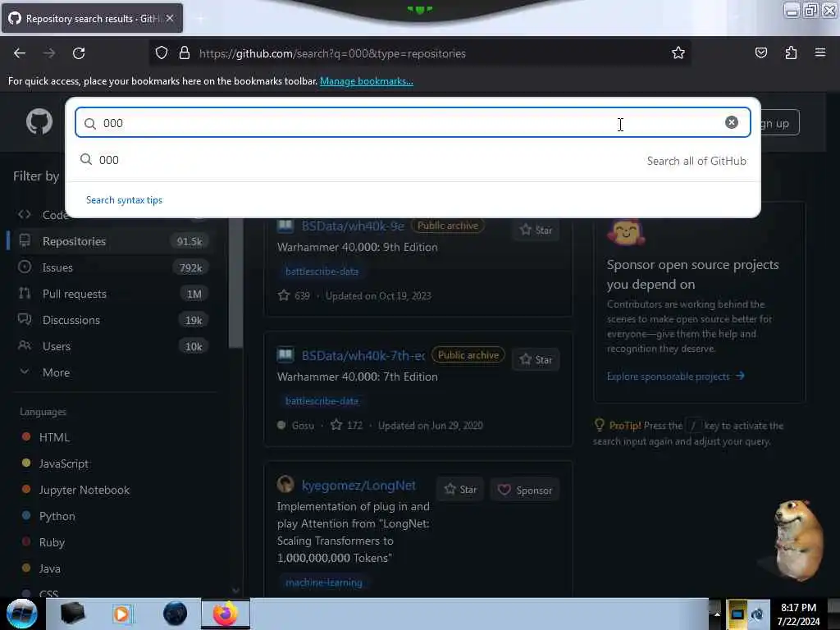Image resolution: width=840 pixels, height=630 pixels.
Task: Open the media player taskbar icon
Action: 121,614
